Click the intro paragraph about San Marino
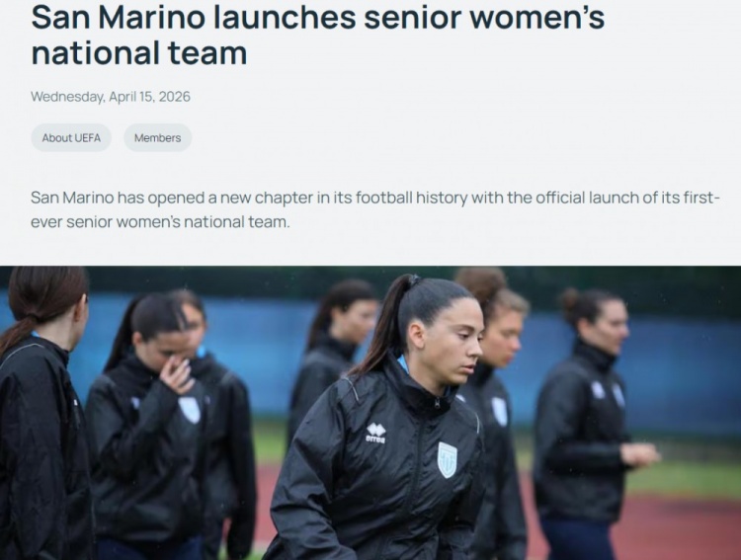 pyautogui.click(x=375, y=209)
